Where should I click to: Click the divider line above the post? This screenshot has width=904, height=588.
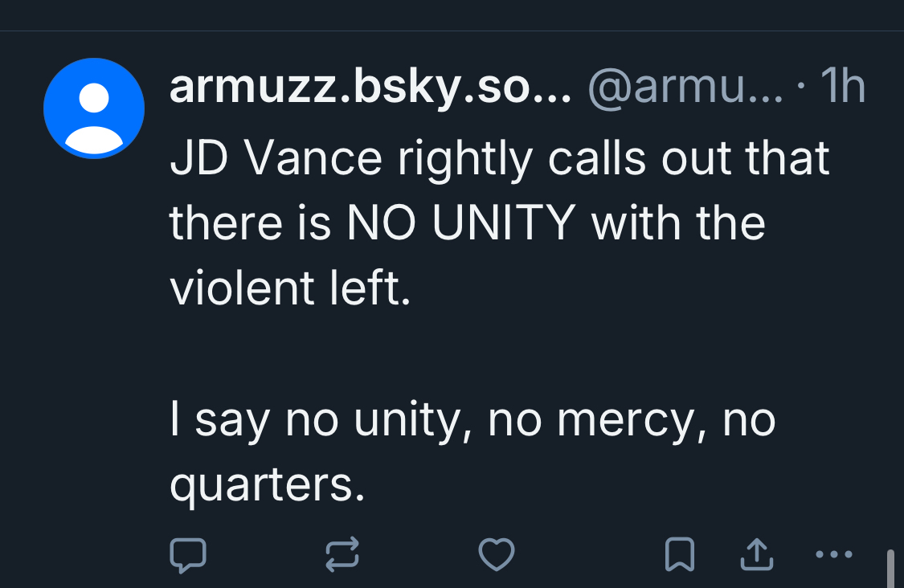click(x=452, y=31)
